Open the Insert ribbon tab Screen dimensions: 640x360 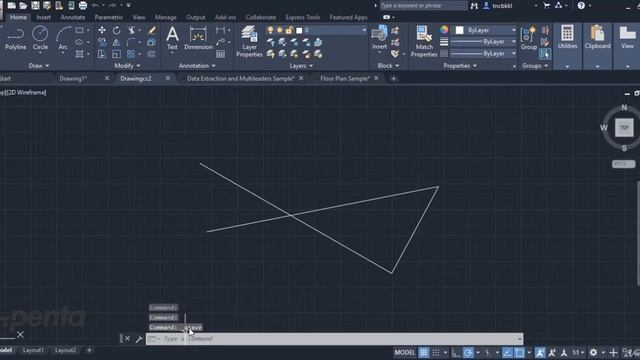point(43,17)
